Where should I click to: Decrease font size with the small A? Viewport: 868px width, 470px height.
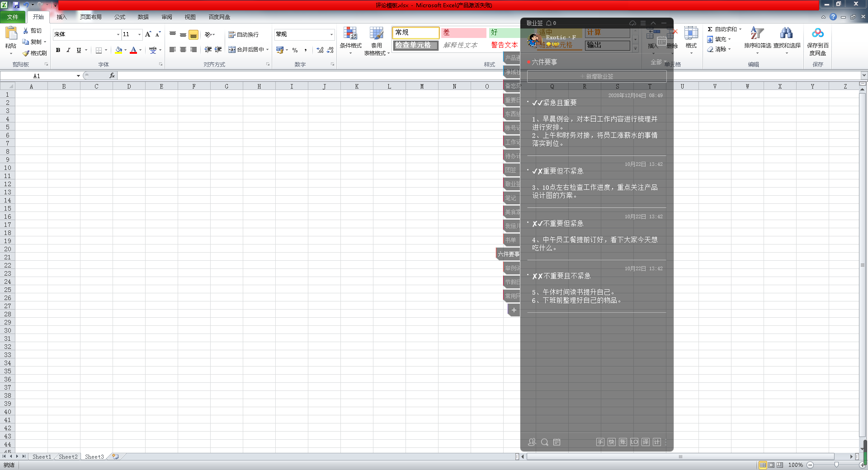(158, 34)
